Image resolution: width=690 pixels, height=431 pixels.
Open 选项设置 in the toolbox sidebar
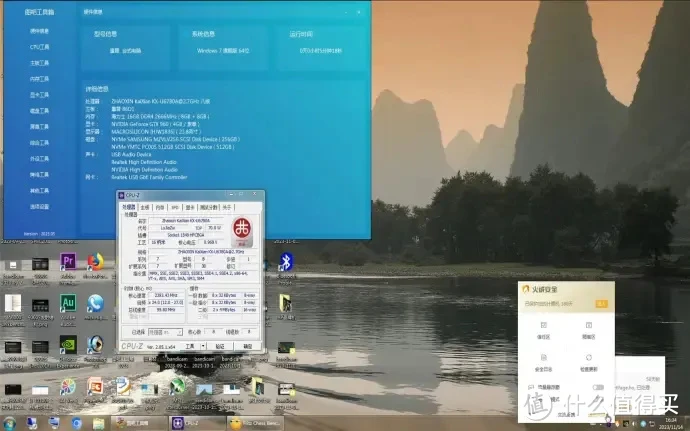[x=39, y=206]
